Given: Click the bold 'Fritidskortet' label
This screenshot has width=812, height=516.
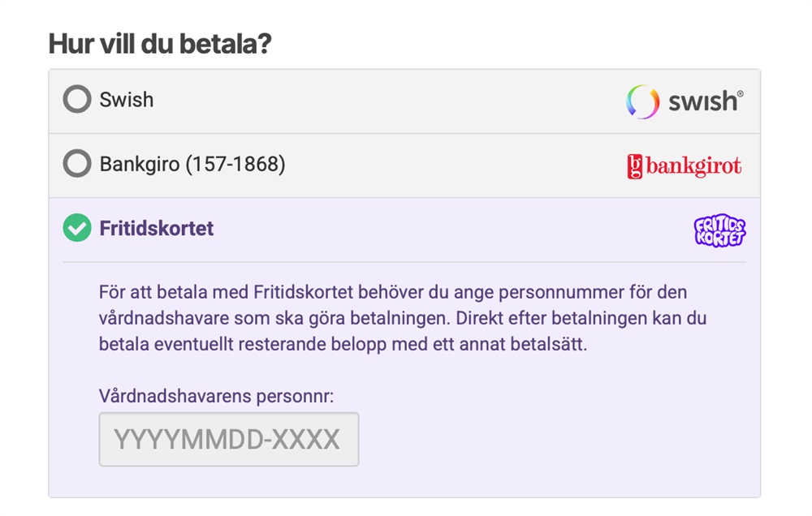Looking at the screenshot, I should pyautogui.click(x=157, y=229).
